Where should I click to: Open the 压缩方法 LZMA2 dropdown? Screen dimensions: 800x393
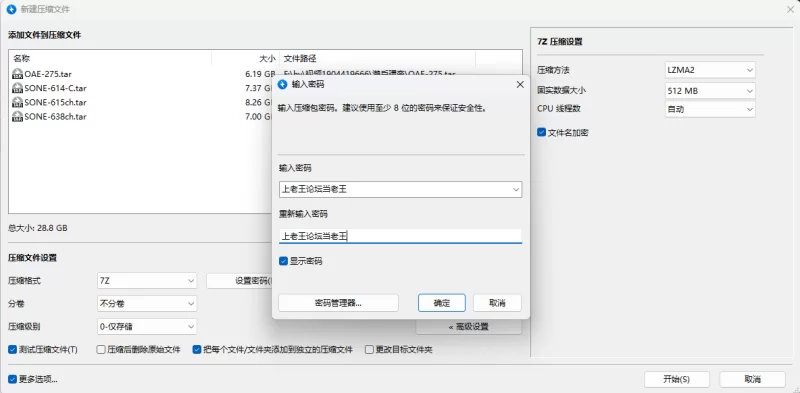[x=710, y=70]
